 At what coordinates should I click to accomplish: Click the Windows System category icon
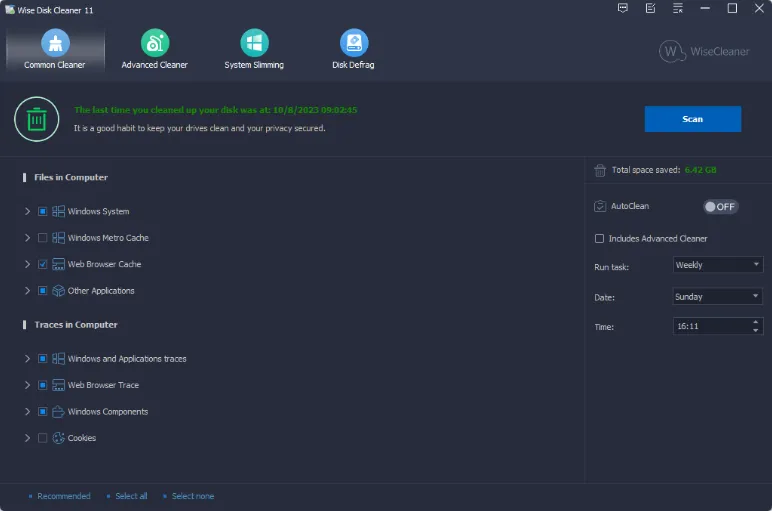pos(58,211)
